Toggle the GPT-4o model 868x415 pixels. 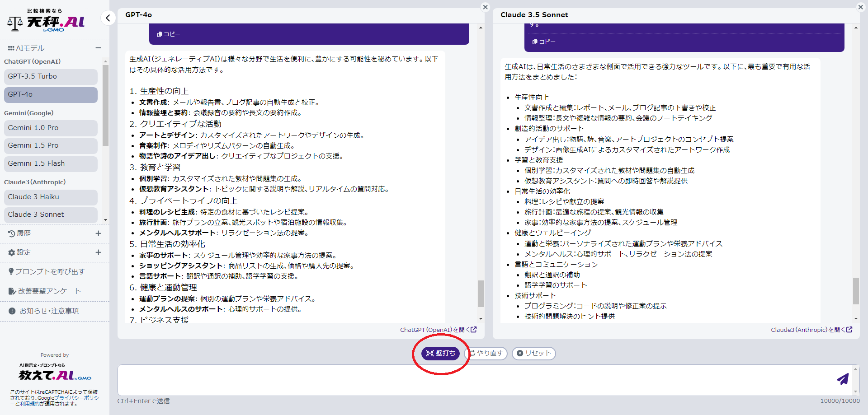tap(51, 94)
